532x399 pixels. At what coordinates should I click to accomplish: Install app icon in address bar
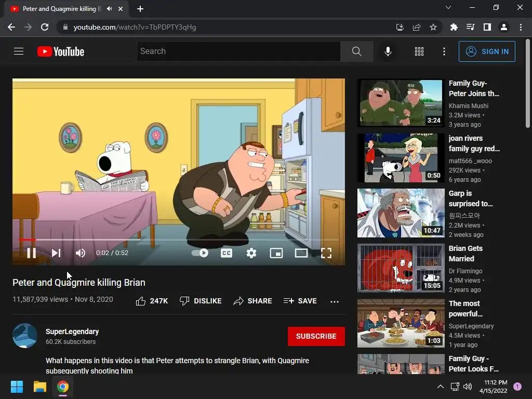[400, 27]
